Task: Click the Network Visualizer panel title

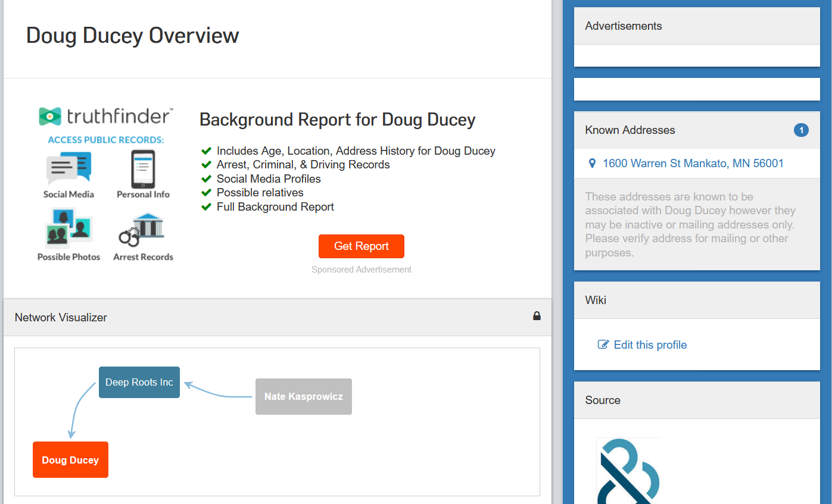Action: tap(61, 317)
